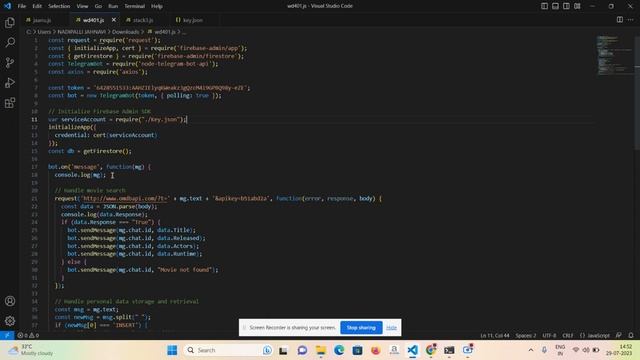Open the Run menu
Viewport: 640px width, 360px height.
tap(113, 6)
